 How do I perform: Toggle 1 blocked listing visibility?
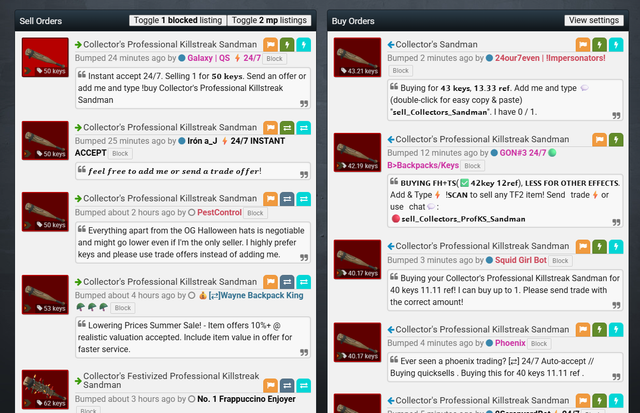(178, 20)
